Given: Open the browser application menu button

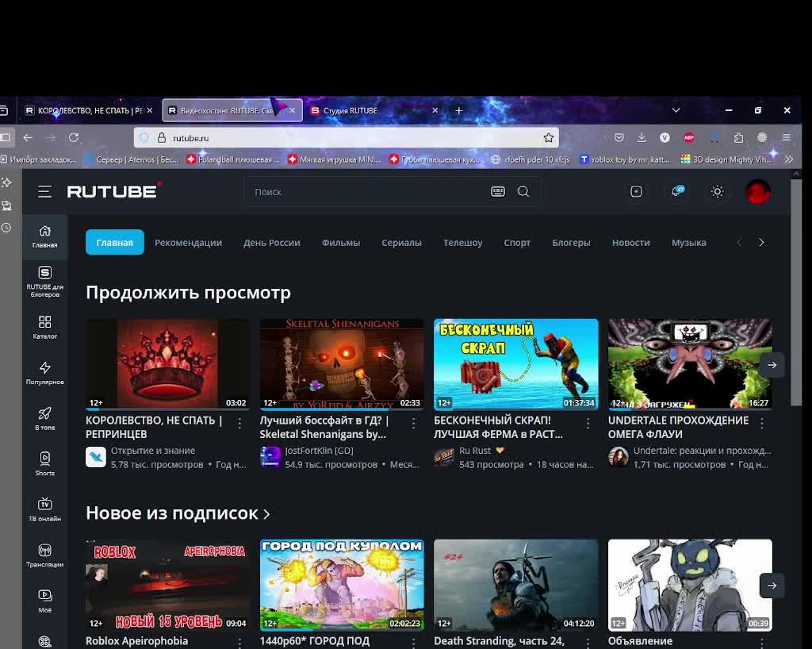Looking at the screenshot, I should (786, 137).
